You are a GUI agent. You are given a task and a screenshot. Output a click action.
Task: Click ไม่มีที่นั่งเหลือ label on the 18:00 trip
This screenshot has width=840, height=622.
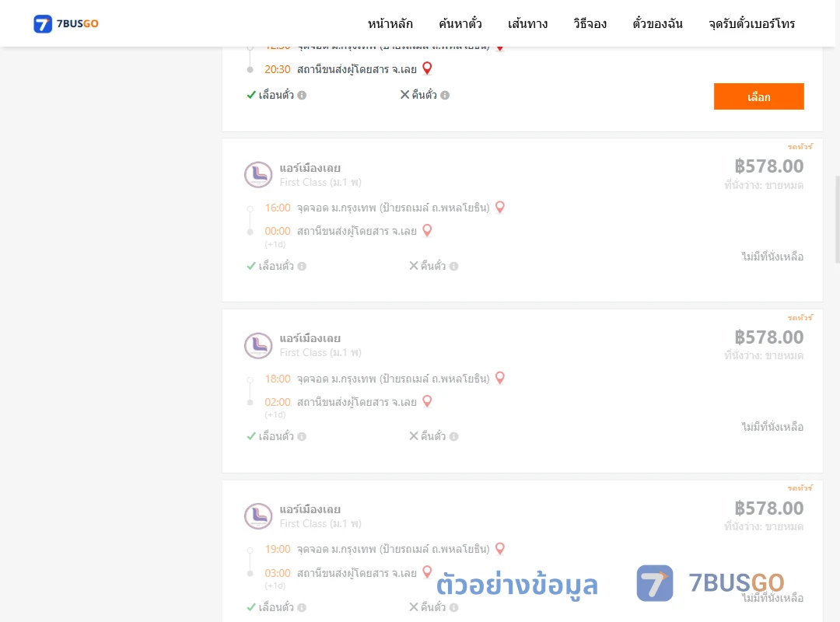pos(772,426)
